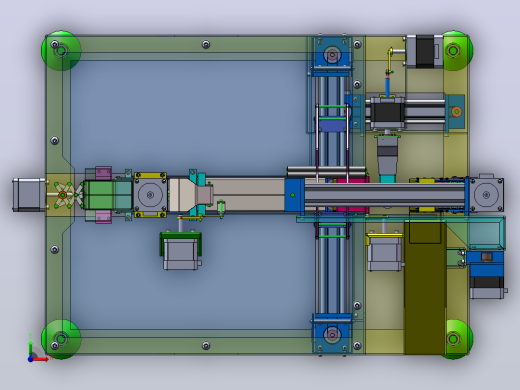Click the top-center frame screw
The width and height of the screenshot is (520, 390).
pyautogui.click(x=206, y=44)
